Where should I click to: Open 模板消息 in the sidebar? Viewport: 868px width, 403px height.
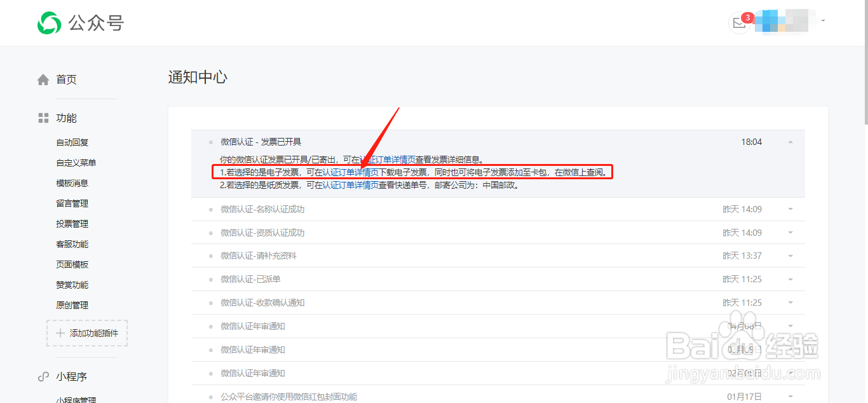(72, 183)
